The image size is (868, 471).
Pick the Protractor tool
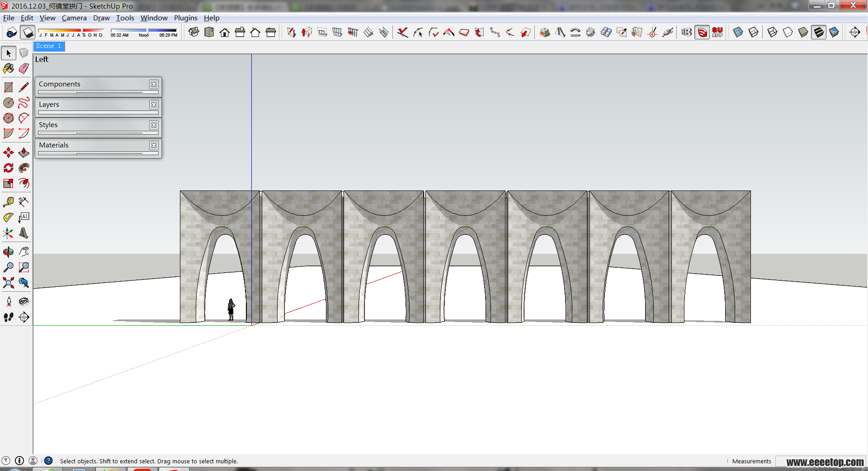(9, 218)
